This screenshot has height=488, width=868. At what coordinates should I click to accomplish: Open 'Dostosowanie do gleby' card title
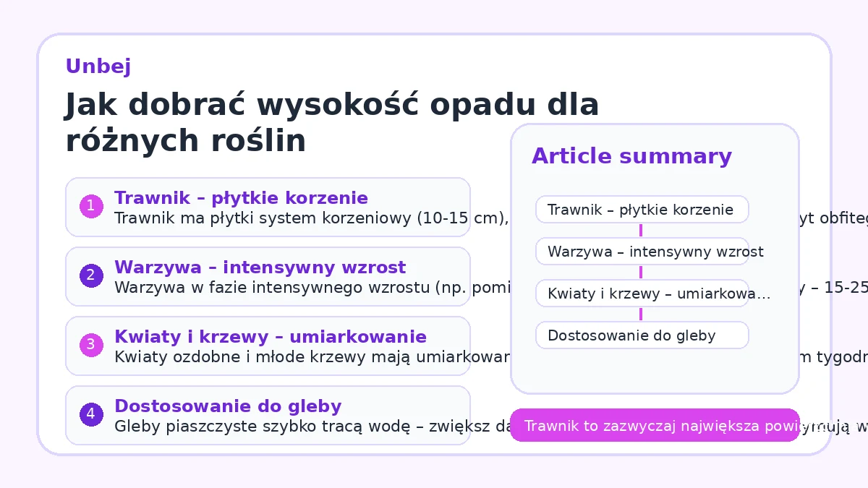click(x=228, y=406)
